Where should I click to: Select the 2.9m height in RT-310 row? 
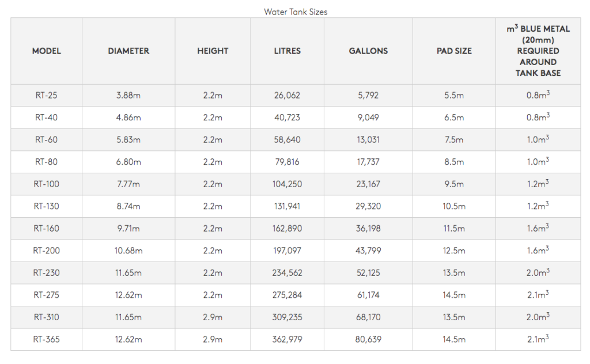pyautogui.click(x=213, y=317)
